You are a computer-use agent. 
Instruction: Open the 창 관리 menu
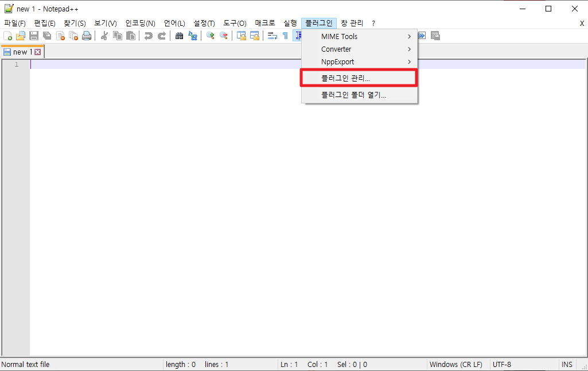[352, 24]
